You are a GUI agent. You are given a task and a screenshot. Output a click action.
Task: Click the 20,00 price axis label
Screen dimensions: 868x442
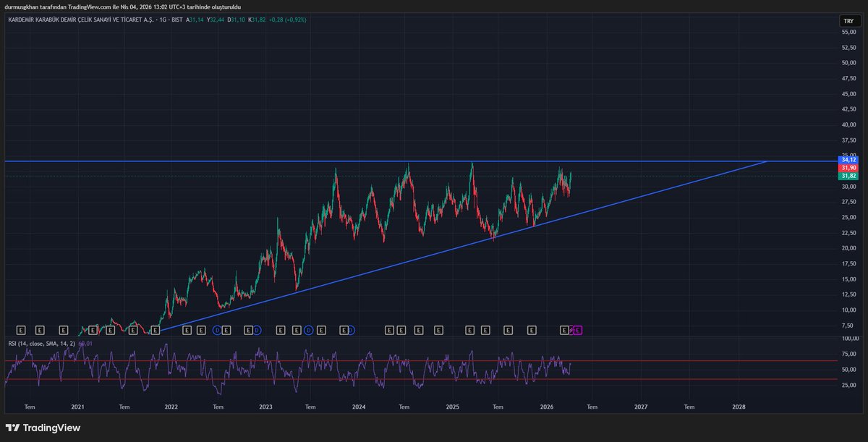848,248
